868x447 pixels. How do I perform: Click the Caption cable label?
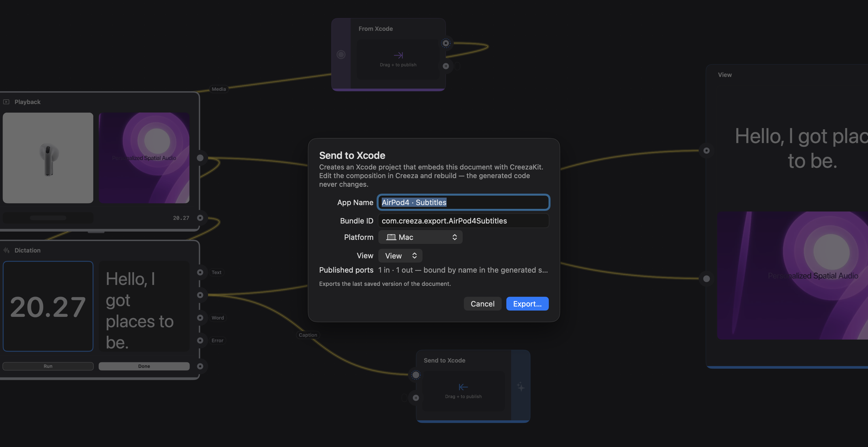coord(308,335)
